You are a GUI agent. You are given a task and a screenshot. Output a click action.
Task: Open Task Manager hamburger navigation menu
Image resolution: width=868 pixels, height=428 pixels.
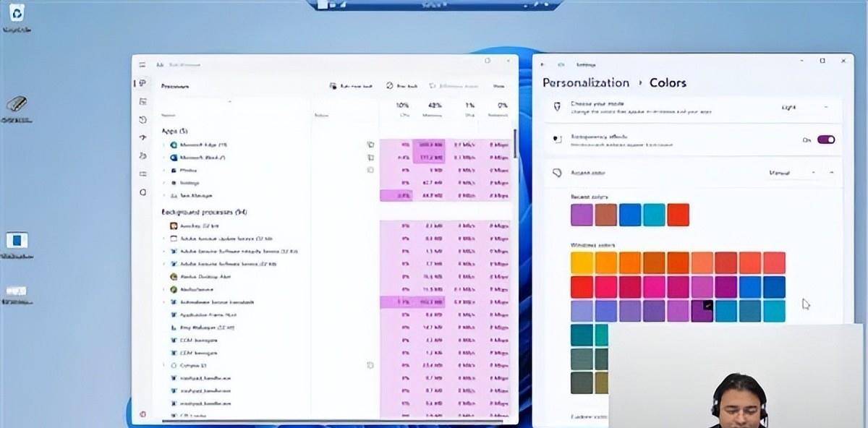point(142,65)
